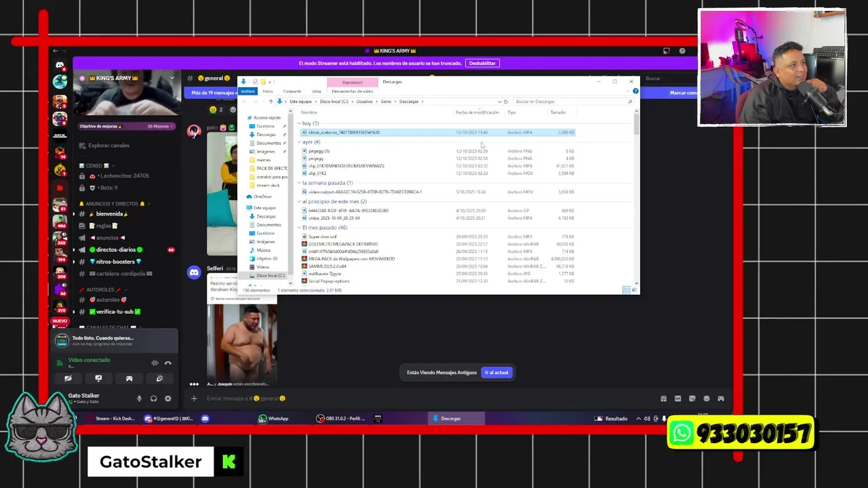Collapse El mes pasado (46) group

tap(299, 228)
